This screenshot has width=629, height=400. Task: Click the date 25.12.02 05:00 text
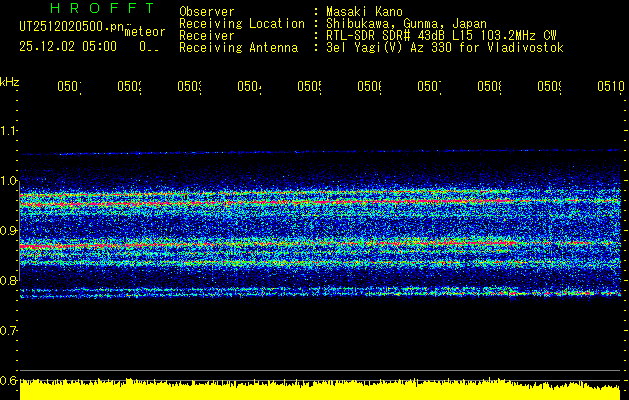pyautogui.click(x=68, y=47)
